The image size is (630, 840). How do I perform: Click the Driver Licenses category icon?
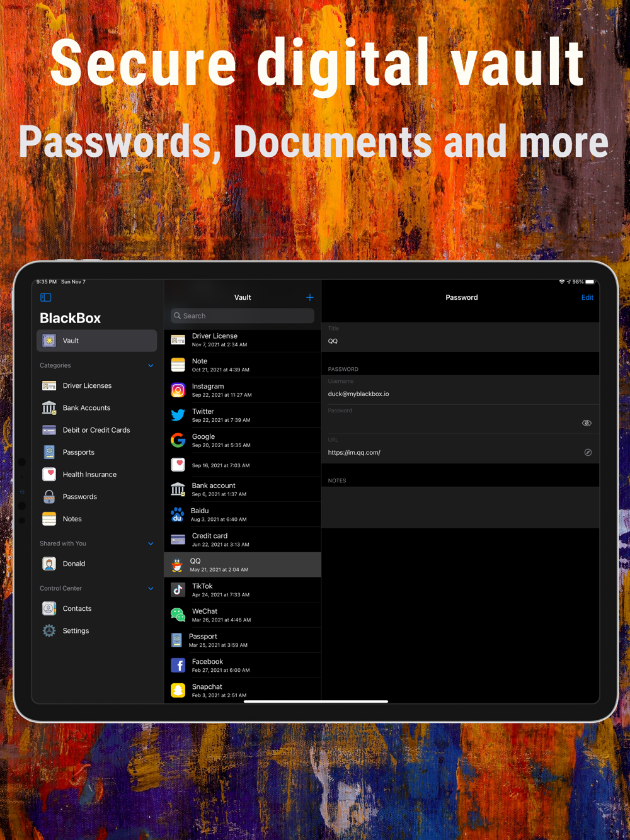click(x=49, y=385)
